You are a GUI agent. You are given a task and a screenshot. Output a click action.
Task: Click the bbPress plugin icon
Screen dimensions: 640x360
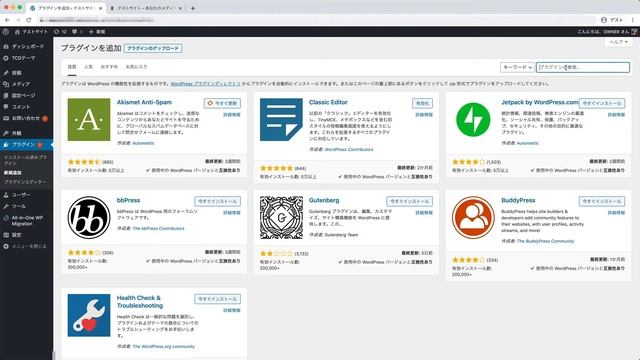[x=89, y=218]
